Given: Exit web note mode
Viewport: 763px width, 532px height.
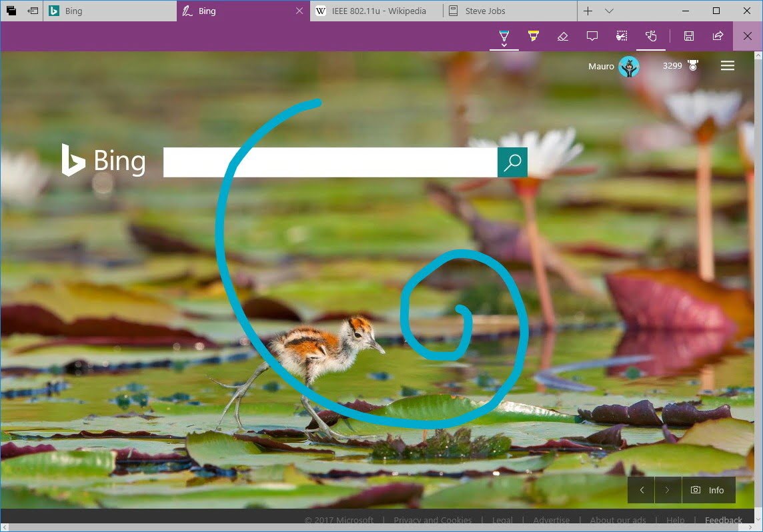Looking at the screenshot, I should 748,36.
